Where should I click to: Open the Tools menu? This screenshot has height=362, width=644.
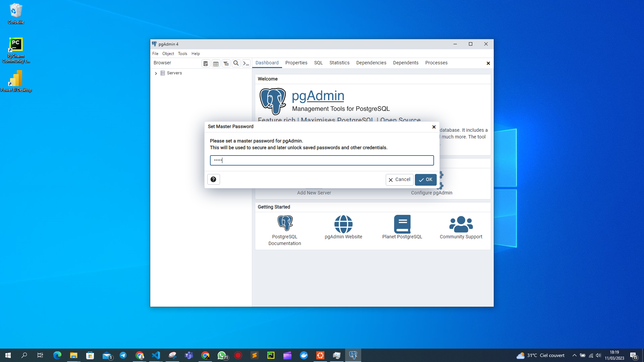(x=182, y=54)
